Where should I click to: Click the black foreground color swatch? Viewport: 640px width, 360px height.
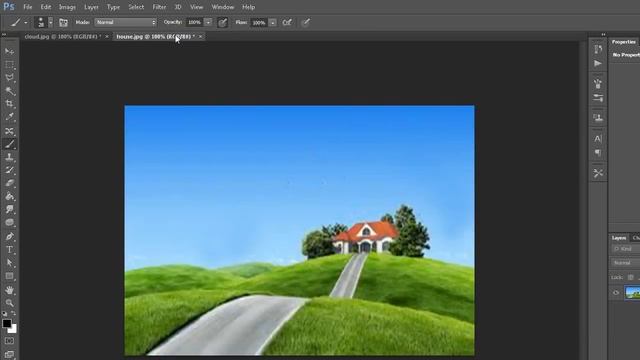pos(7,323)
